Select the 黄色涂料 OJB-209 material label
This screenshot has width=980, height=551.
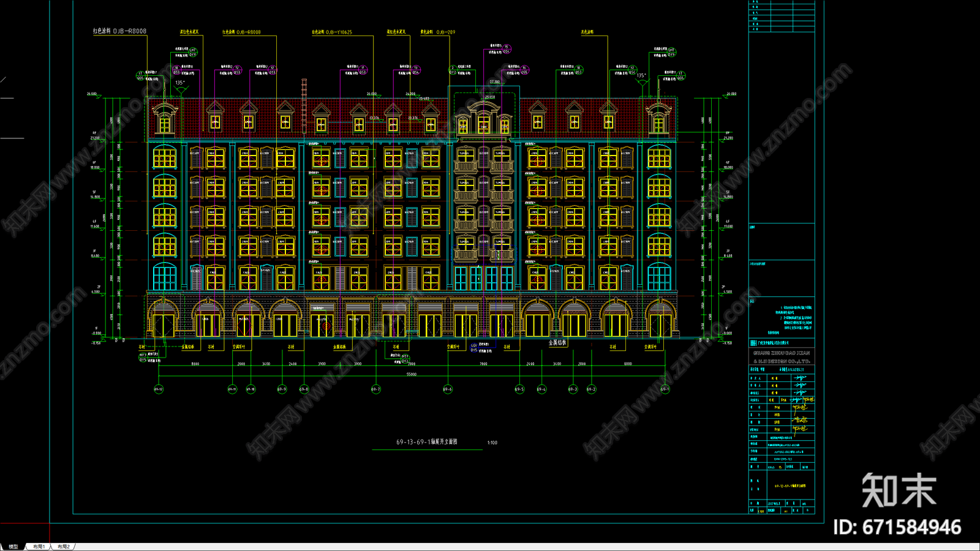[x=438, y=32]
